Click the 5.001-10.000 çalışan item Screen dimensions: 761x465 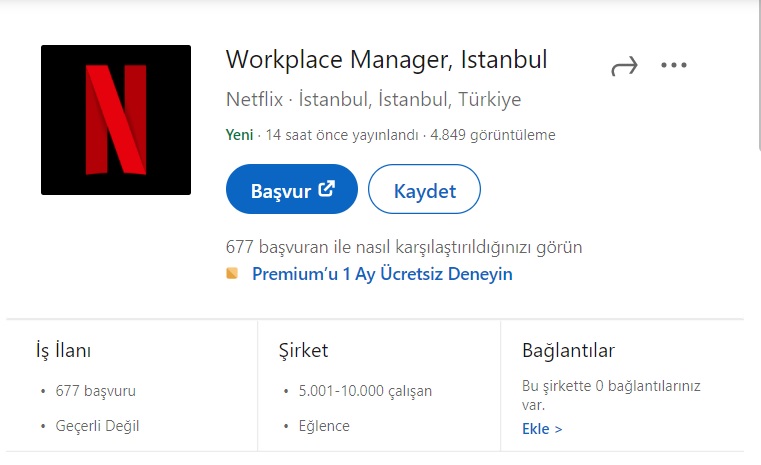pos(365,391)
